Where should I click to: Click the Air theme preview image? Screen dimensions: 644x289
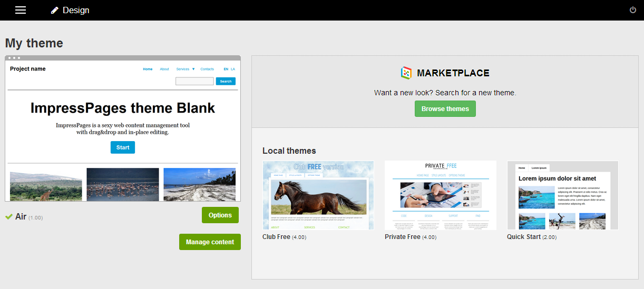tap(123, 128)
